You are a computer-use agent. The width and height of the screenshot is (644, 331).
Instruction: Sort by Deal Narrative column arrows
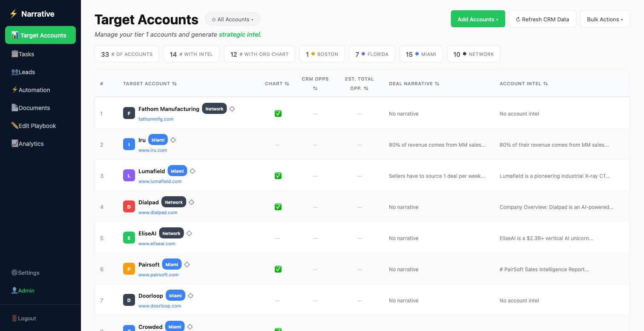(437, 84)
